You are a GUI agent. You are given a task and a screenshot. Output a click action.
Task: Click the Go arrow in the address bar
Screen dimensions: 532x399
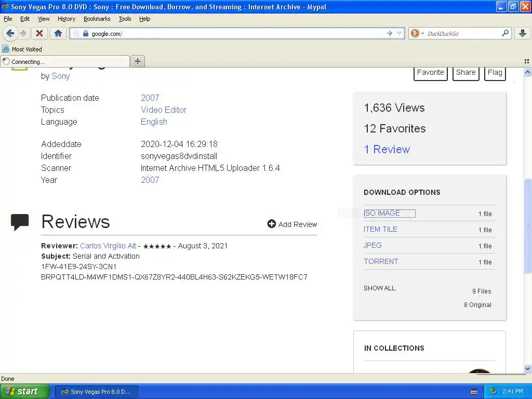coord(390,33)
